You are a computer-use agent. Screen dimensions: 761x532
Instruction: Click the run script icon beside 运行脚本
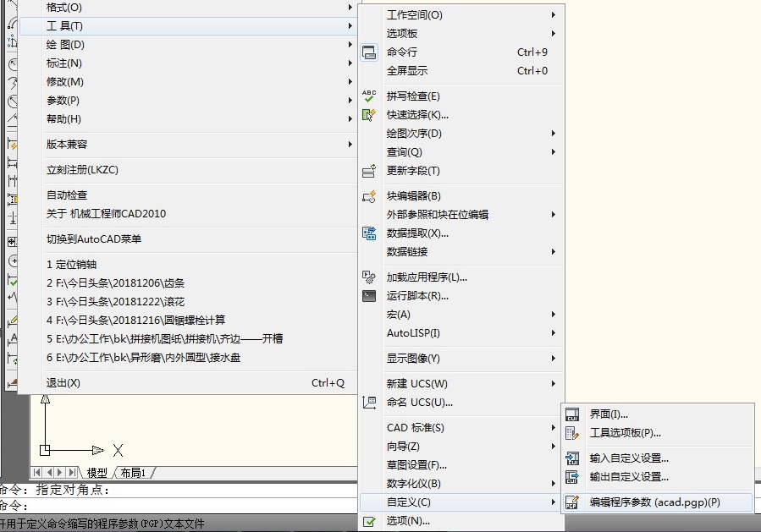coord(369,296)
